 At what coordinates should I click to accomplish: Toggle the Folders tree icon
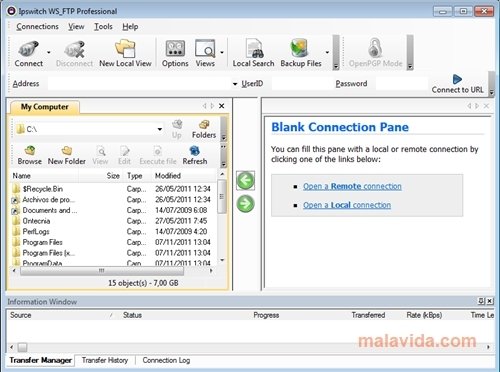click(x=204, y=125)
